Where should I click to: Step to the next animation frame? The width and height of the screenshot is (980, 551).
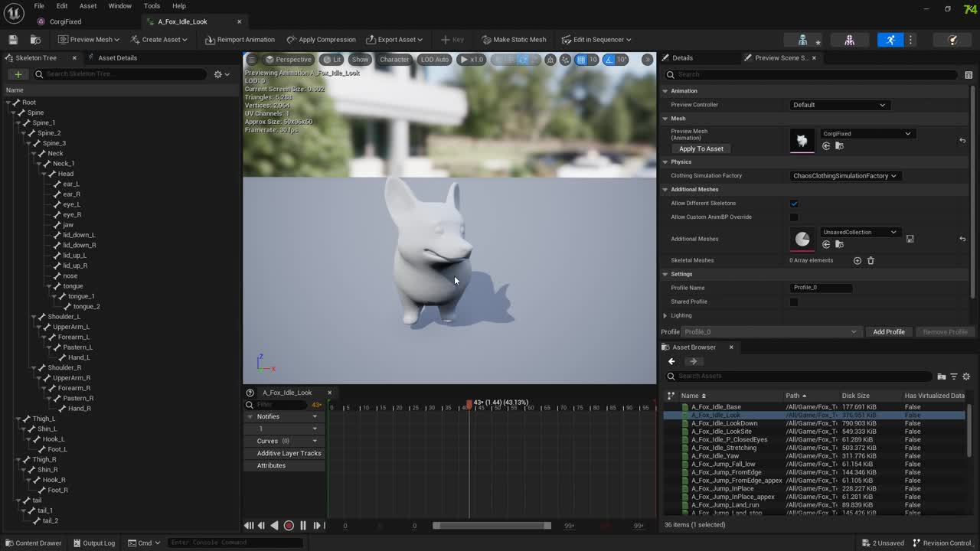pos(317,526)
